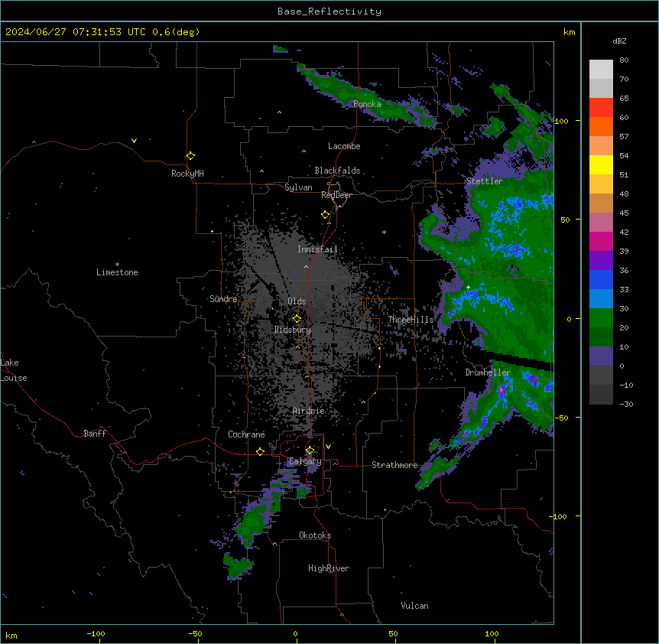The image size is (659, 644).
Task: Click the Airdrie city label
Action: click(309, 411)
